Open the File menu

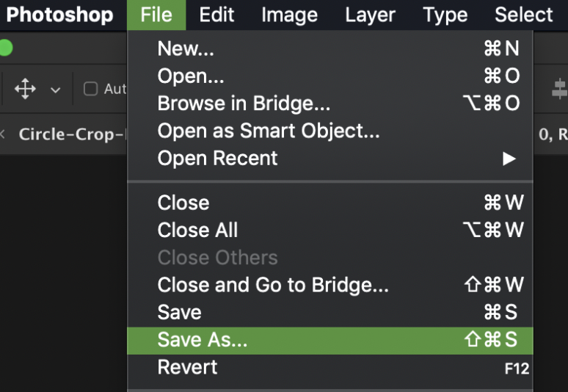pyautogui.click(x=156, y=15)
